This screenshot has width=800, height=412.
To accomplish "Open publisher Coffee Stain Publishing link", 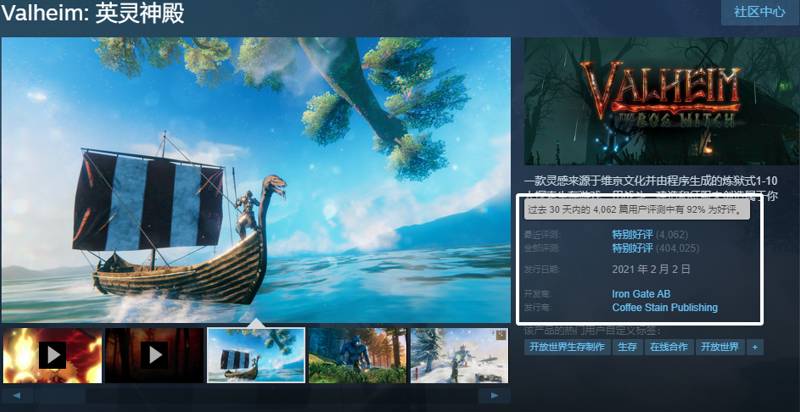I will (x=665, y=307).
